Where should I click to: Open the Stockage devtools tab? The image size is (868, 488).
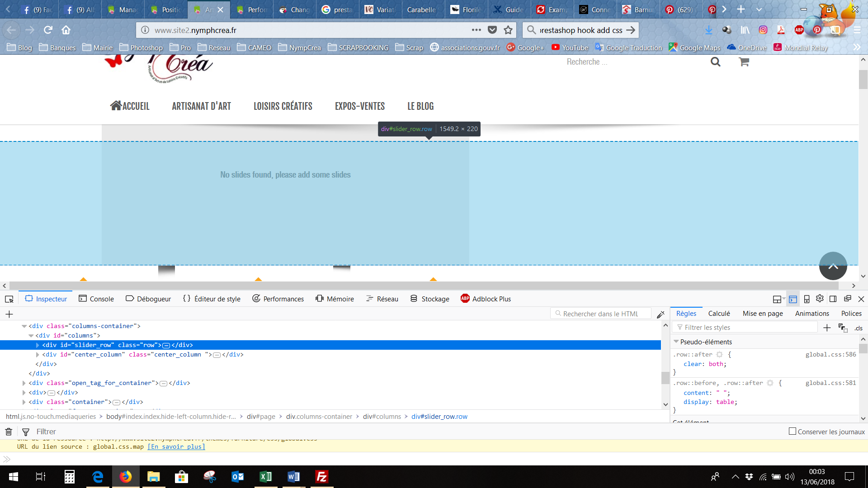point(430,299)
